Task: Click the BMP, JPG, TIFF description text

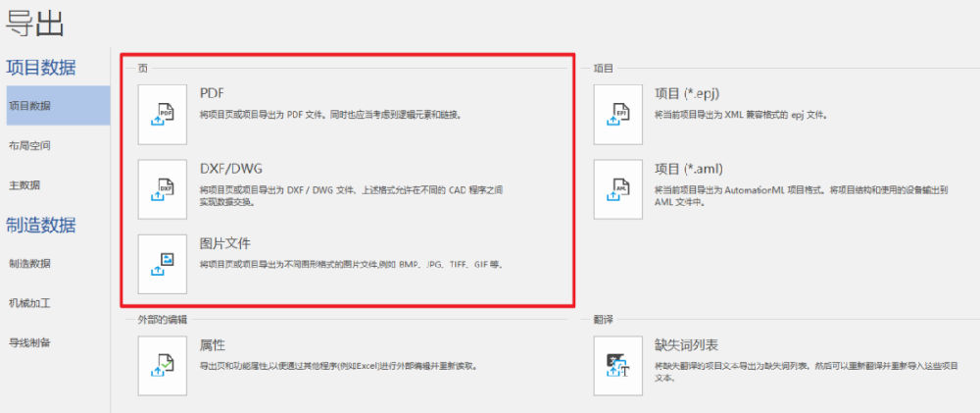Action: 352,265
